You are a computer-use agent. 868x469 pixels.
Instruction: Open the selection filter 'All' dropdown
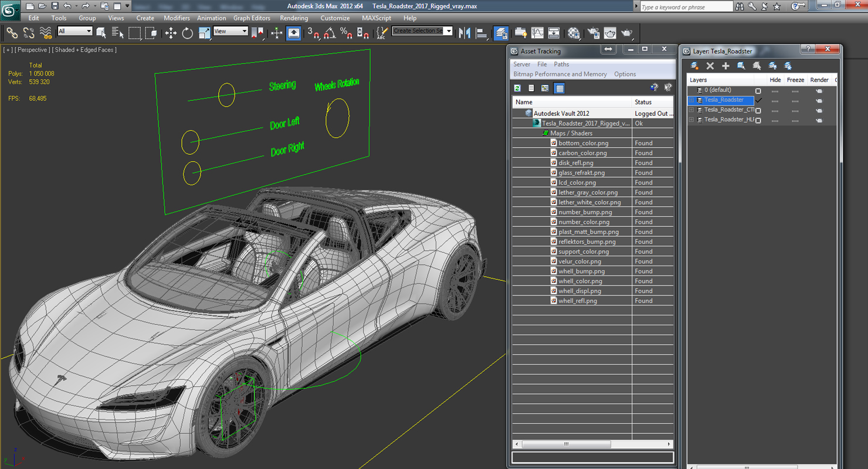click(x=75, y=31)
